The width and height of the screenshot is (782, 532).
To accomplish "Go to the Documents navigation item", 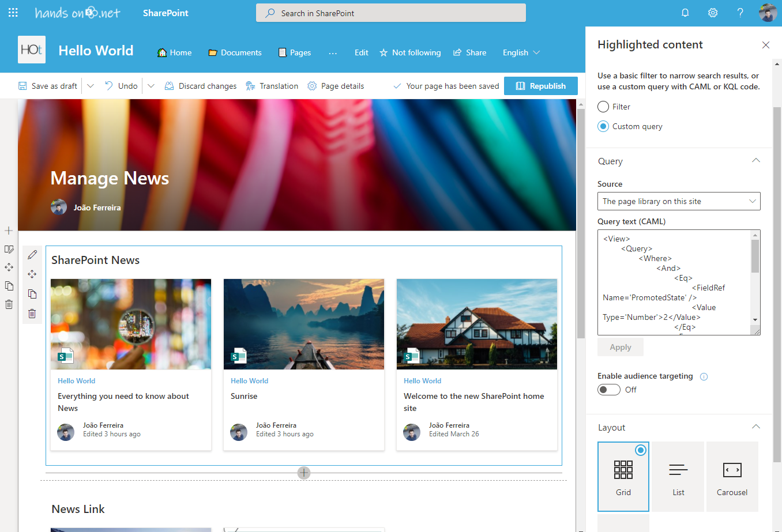I will click(235, 52).
